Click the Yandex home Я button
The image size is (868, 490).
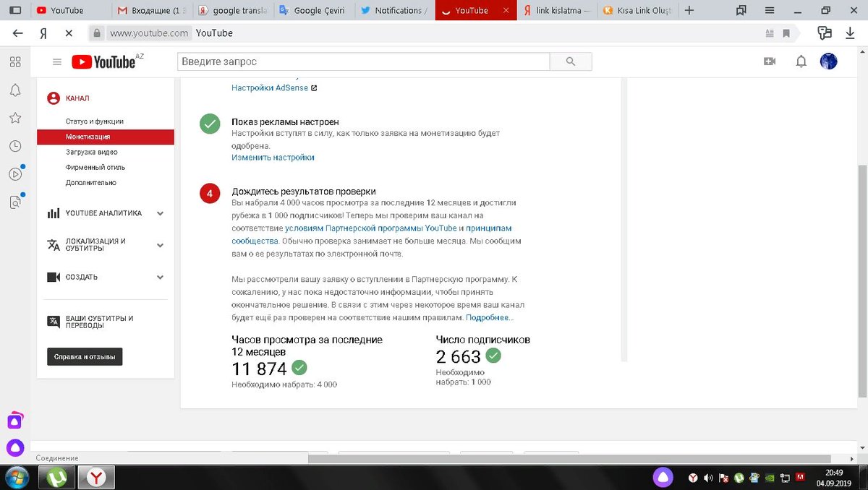pos(43,33)
